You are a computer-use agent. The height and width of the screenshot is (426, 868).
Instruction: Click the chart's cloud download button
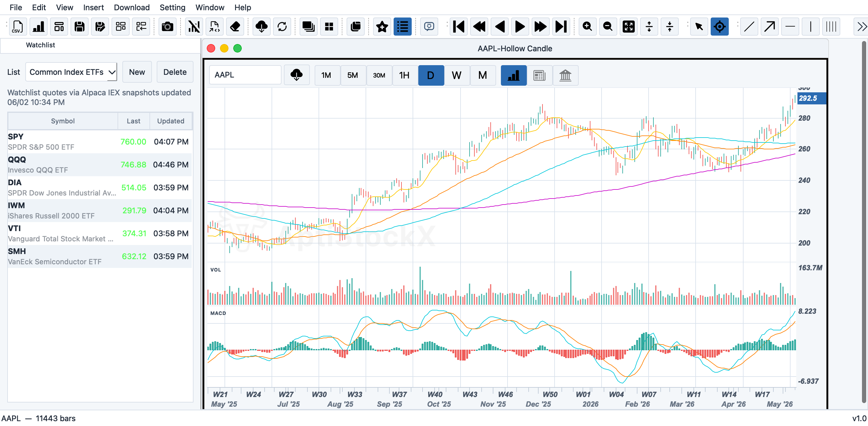point(297,75)
